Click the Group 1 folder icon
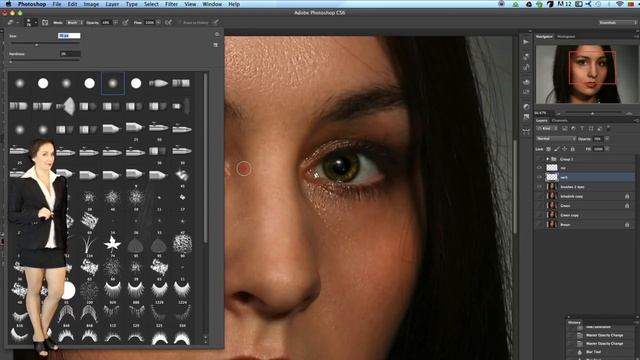This screenshot has width=640, height=360. [x=554, y=159]
